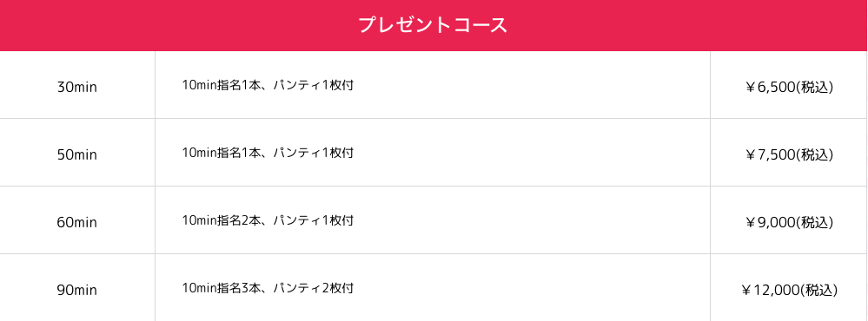Click the 10min指名3本 text

pos(219,288)
